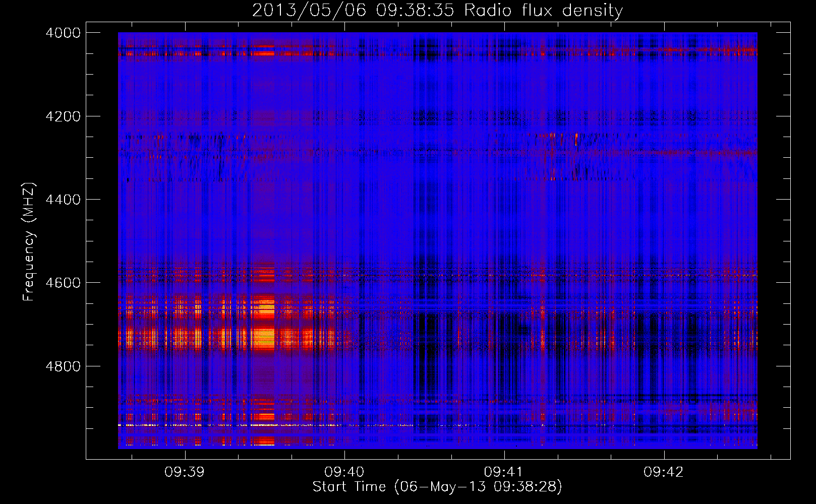Screen dimensions: 816x504
Task: Click the 4200 frequency axis label
Action: pyautogui.click(x=63, y=116)
